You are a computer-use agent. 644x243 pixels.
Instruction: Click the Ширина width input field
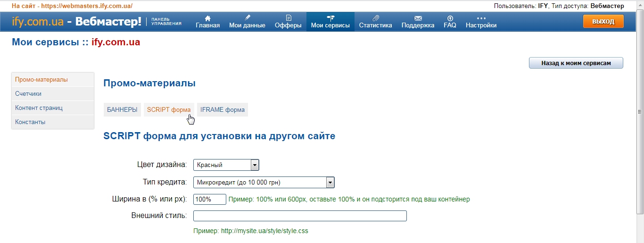[x=210, y=200]
